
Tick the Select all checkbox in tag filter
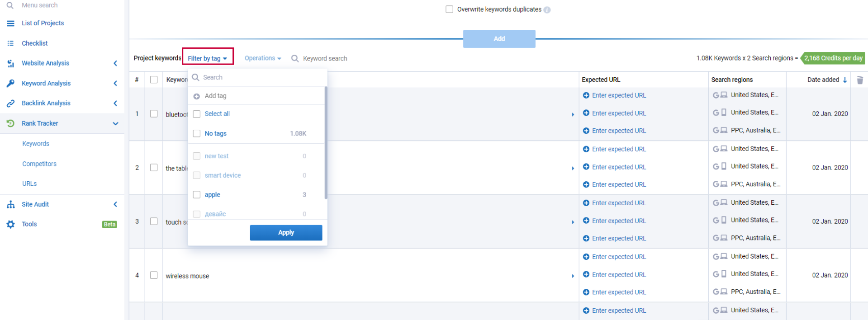coord(197,114)
